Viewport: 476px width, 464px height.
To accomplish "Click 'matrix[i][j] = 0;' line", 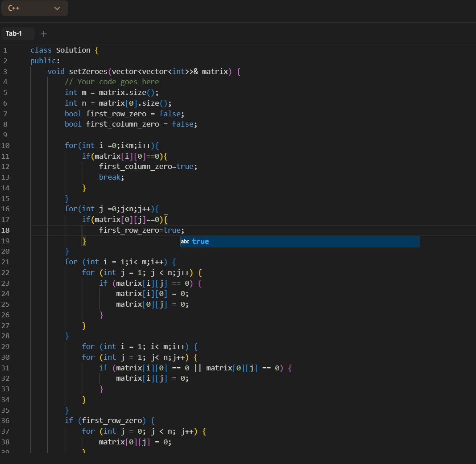I will [x=152, y=378].
